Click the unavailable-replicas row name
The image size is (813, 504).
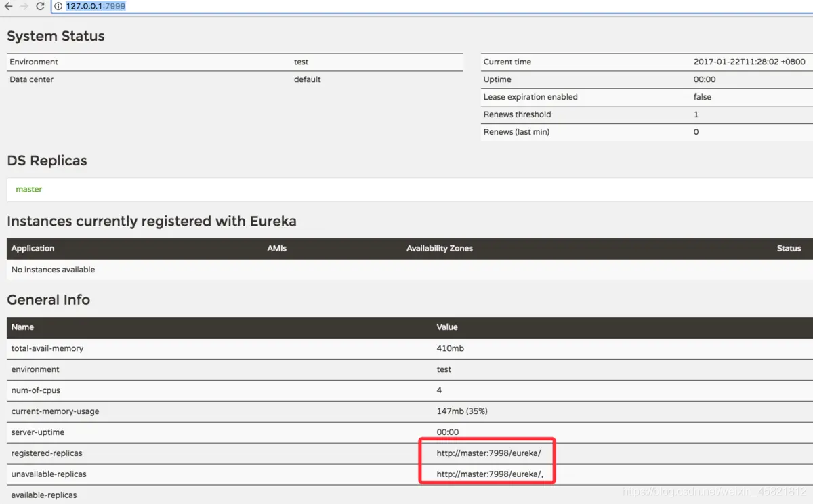click(49, 474)
